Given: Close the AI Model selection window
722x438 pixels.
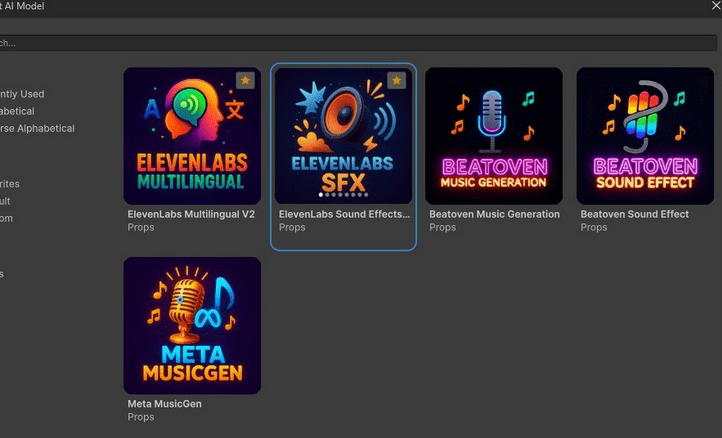Looking at the screenshot, I should point(716,6).
